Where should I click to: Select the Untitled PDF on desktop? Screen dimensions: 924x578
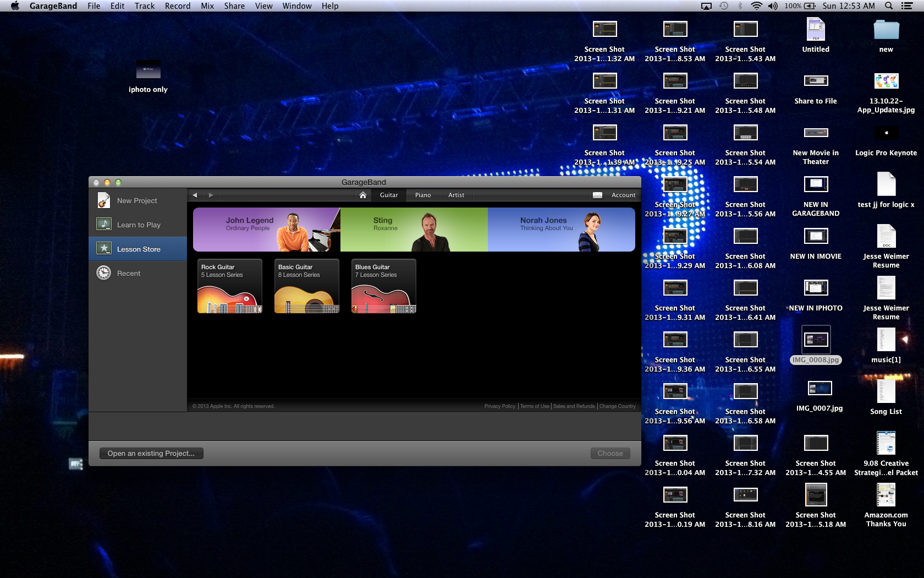816,36
